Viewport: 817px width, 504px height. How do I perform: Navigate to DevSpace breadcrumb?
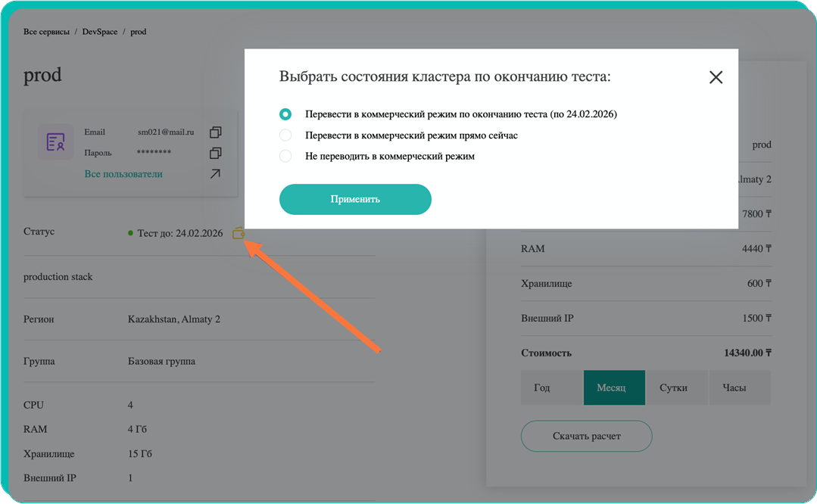pos(100,32)
